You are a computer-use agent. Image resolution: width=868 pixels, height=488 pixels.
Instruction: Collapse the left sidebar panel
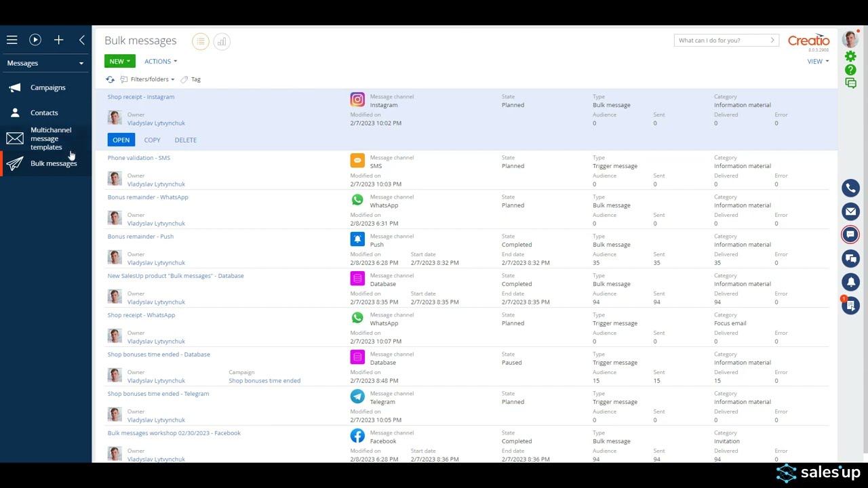coord(82,40)
